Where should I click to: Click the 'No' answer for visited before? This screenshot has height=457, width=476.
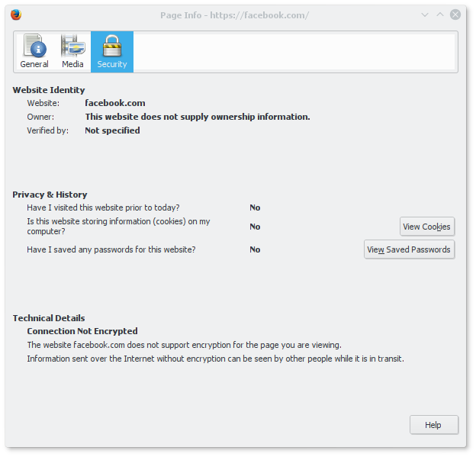(x=255, y=208)
